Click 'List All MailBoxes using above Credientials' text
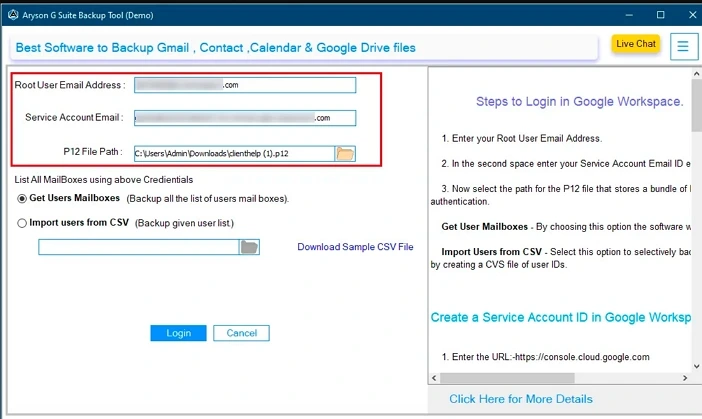Image resolution: width=702 pixels, height=419 pixels. (104, 180)
